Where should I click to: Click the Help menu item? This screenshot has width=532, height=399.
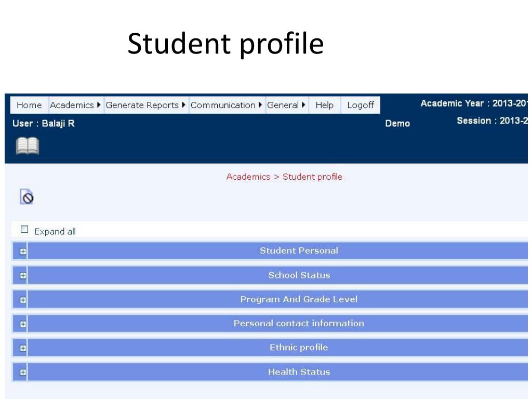tap(324, 105)
